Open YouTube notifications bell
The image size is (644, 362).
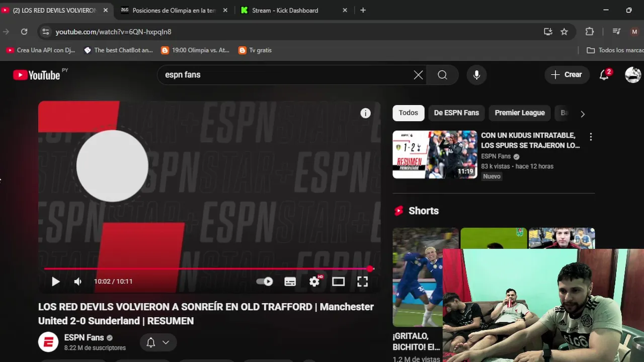605,75
